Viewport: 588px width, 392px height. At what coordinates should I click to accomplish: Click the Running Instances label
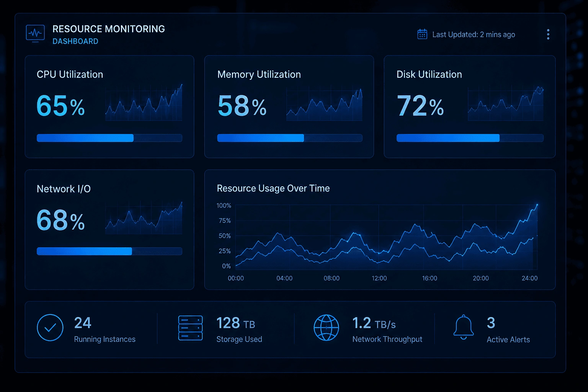pos(105,339)
